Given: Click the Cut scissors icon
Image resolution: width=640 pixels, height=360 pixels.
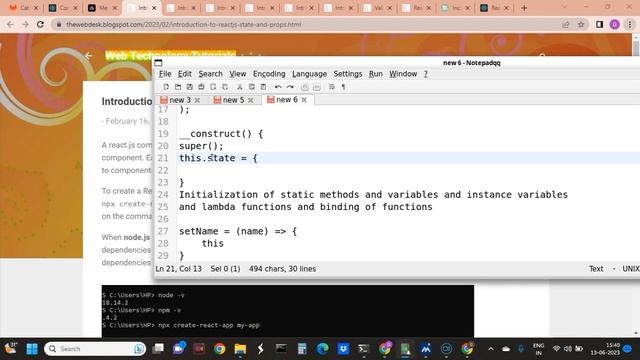Looking at the screenshot, I should click(x=240, y=87).
